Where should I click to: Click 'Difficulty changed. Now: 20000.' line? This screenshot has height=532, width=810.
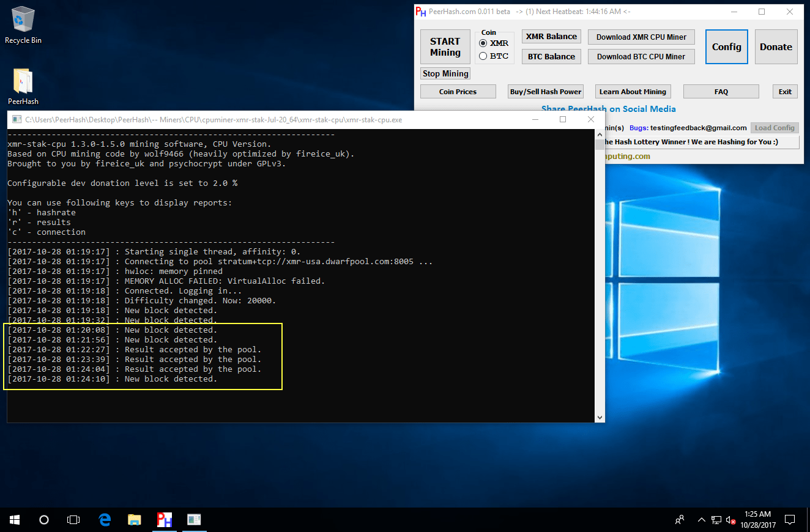142,300
